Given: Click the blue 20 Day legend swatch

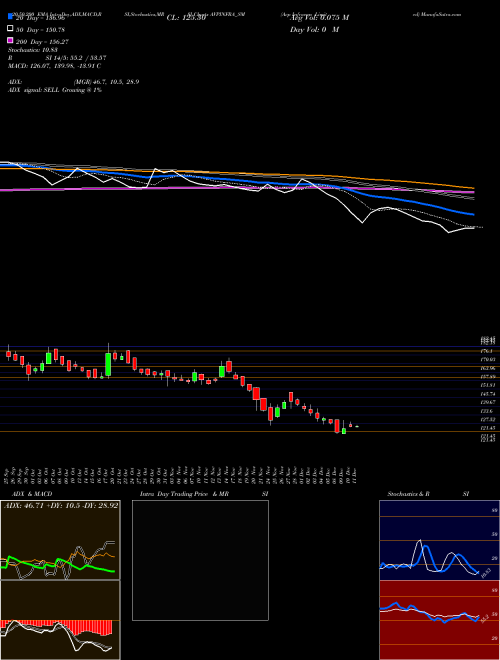Looking at the screenshot, I should [x=10, y=17].
